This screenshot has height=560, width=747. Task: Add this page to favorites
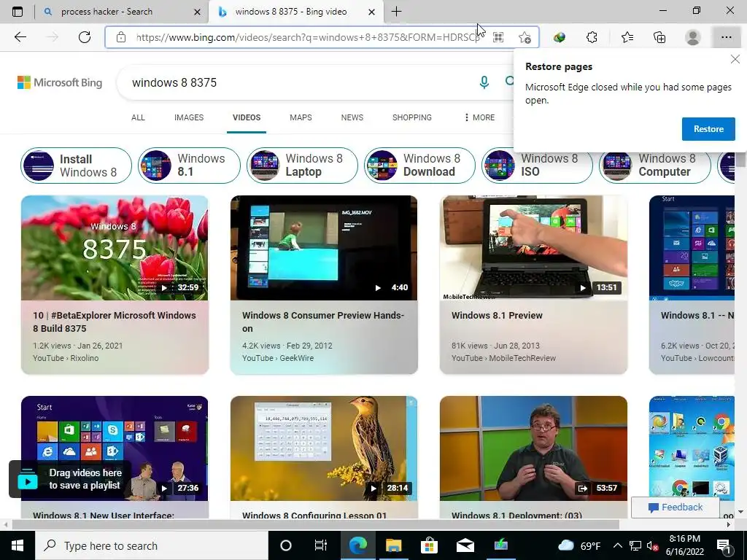[525, 37]
